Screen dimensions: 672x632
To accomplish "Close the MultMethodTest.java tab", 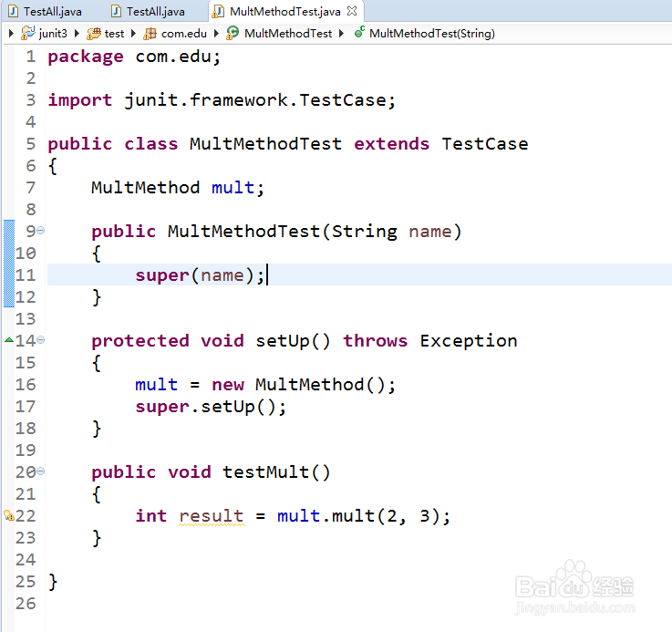I will click(352, 11).
